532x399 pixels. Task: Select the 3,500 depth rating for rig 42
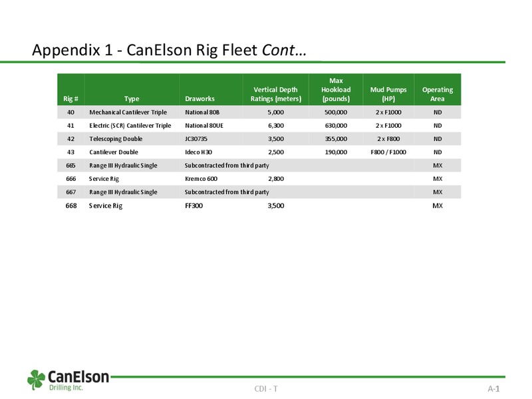pos(276,139)
